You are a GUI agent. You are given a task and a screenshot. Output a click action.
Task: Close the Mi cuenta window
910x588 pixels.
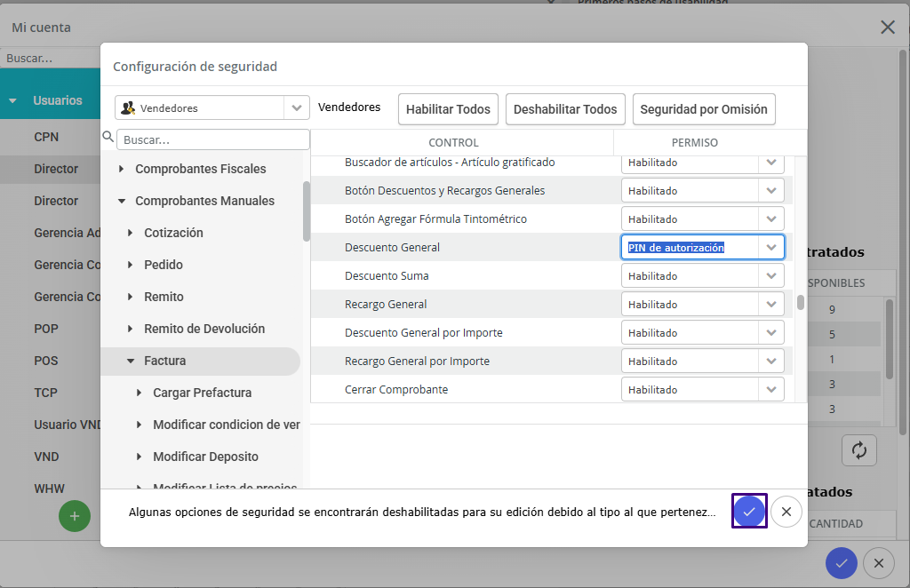887,27
